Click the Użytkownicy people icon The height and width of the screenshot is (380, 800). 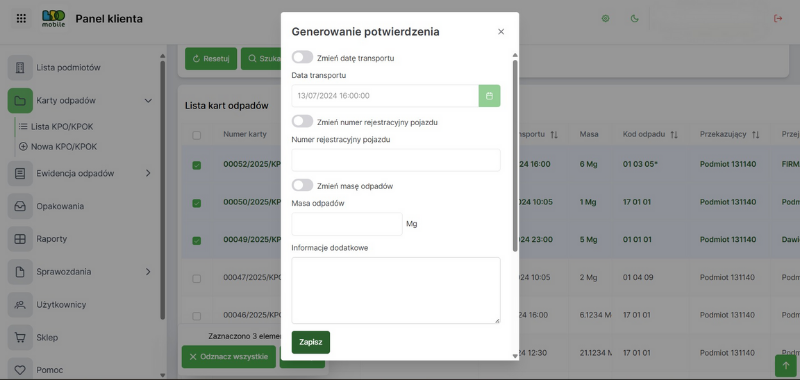20,305
